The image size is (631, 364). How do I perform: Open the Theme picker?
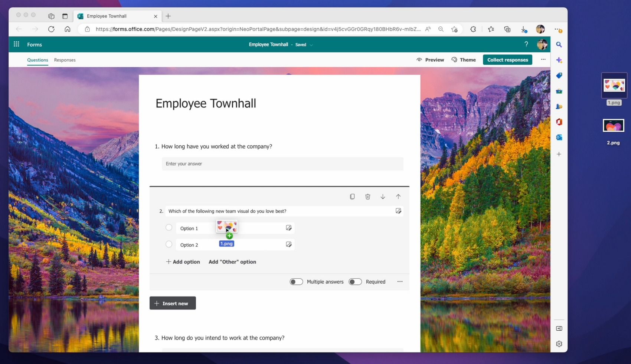pos(464,60)
